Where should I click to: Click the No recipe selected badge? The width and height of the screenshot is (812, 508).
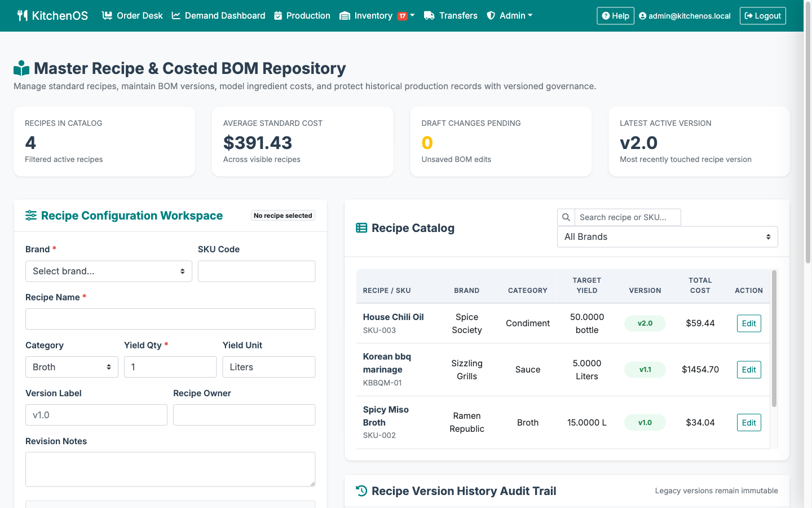click(x=283, y=216)
